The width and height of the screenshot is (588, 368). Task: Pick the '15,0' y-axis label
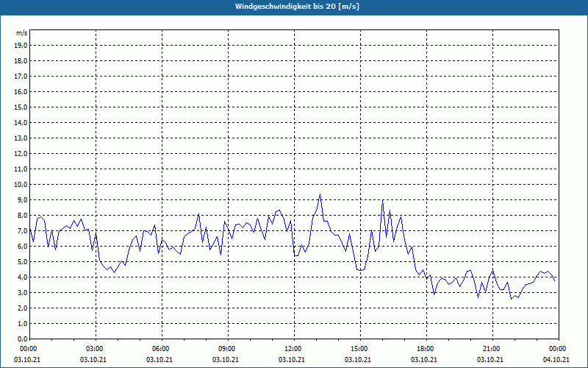(21, 107)
